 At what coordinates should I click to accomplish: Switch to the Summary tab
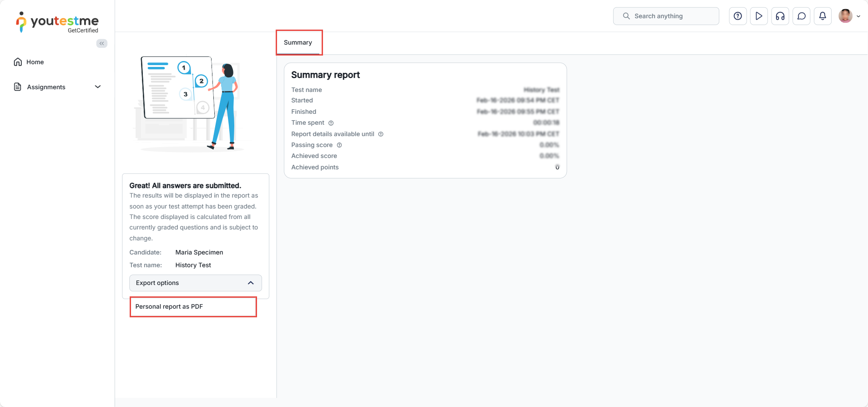(298, 43)
